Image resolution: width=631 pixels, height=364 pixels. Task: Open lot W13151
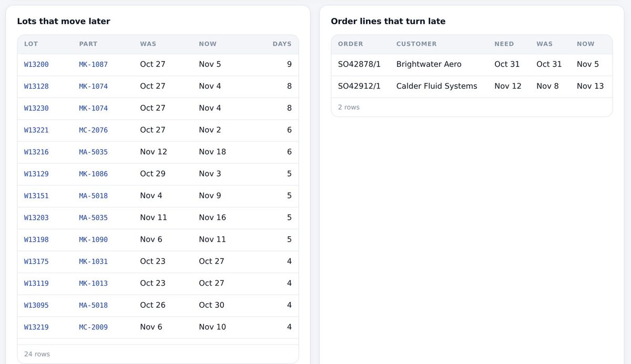point(36,196)
